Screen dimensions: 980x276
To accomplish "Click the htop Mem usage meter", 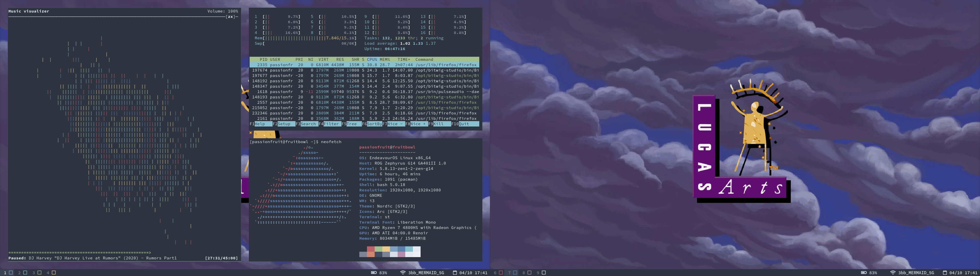I will 305,38.
